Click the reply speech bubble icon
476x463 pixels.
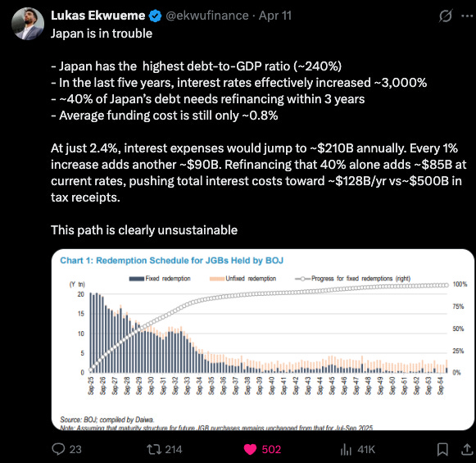[x=58, y=449]
